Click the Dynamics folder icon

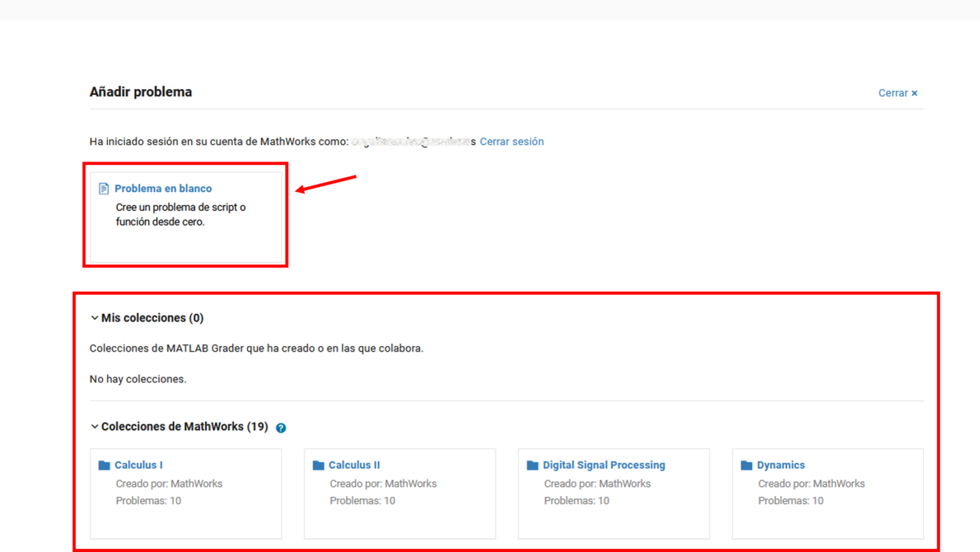coord(747,465)
